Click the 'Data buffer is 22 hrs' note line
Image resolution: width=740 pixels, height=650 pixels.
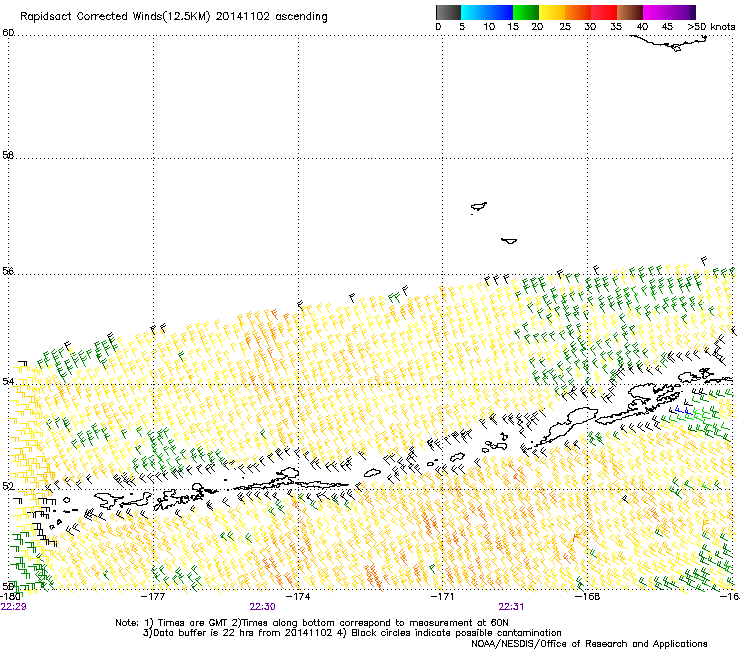click(x=352, y=633)
